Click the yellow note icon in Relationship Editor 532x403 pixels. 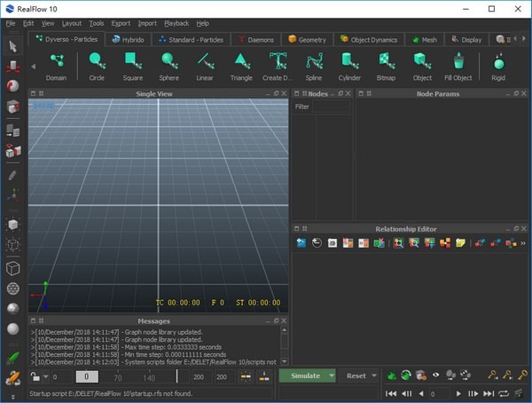coord(460,243)
